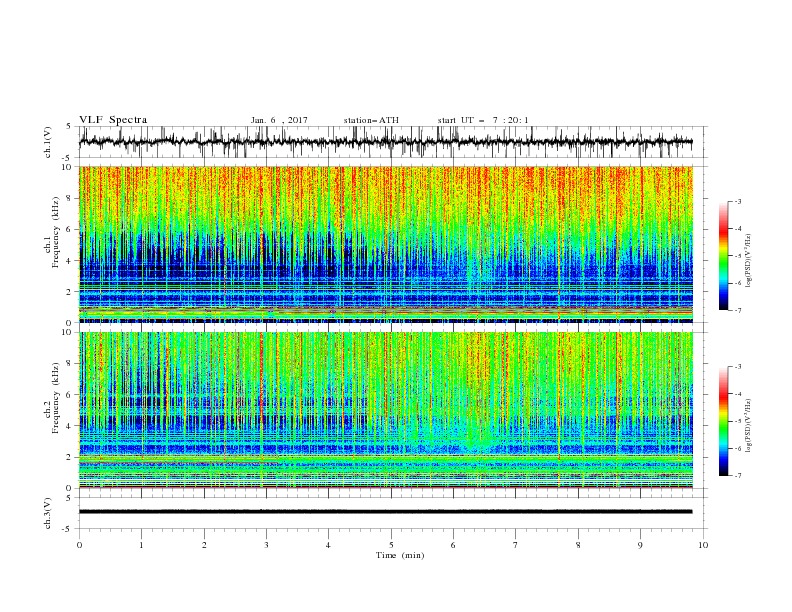Click inside the ch.2 spectrogram plot
Screen dimensions: 792x612
point(385,410)
